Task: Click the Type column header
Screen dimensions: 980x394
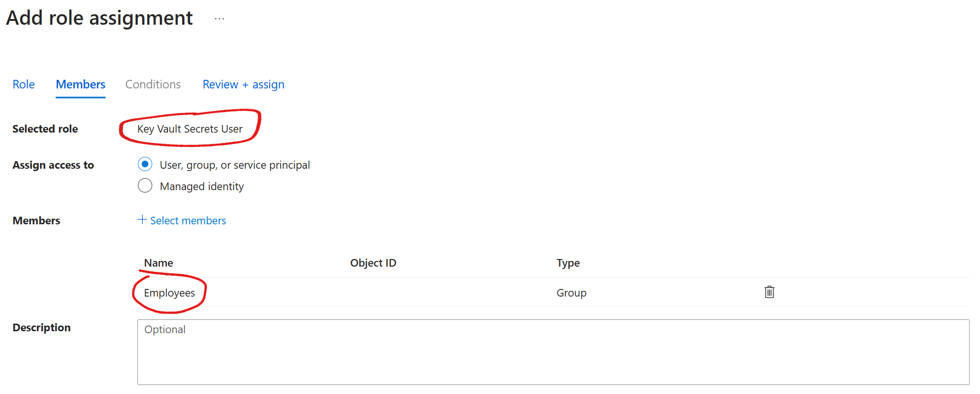Action: click(568, 263)
